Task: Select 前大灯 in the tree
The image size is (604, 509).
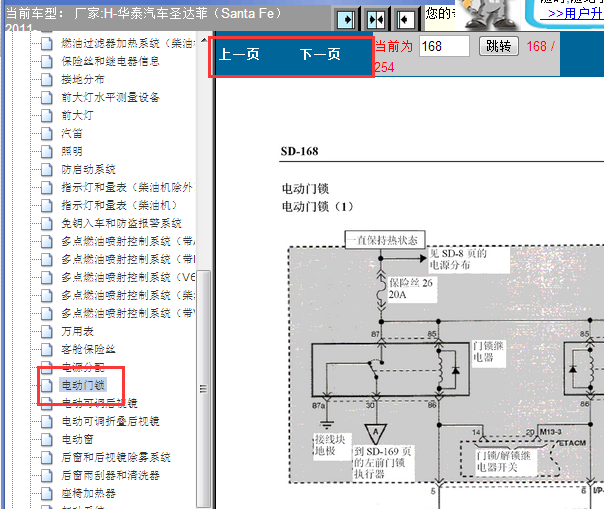Action: pyautogui.click(x=77, y=115)
